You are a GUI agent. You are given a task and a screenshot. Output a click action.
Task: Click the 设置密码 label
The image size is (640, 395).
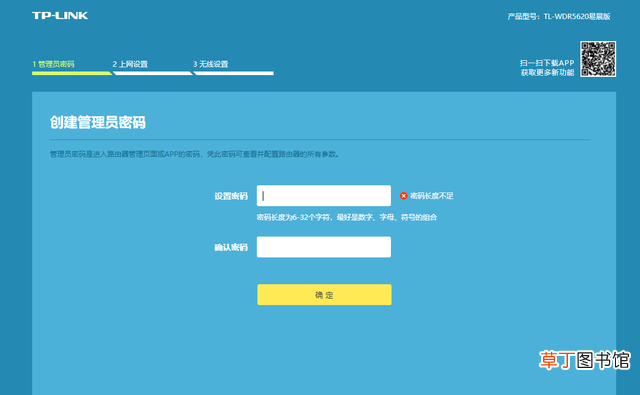231,196
